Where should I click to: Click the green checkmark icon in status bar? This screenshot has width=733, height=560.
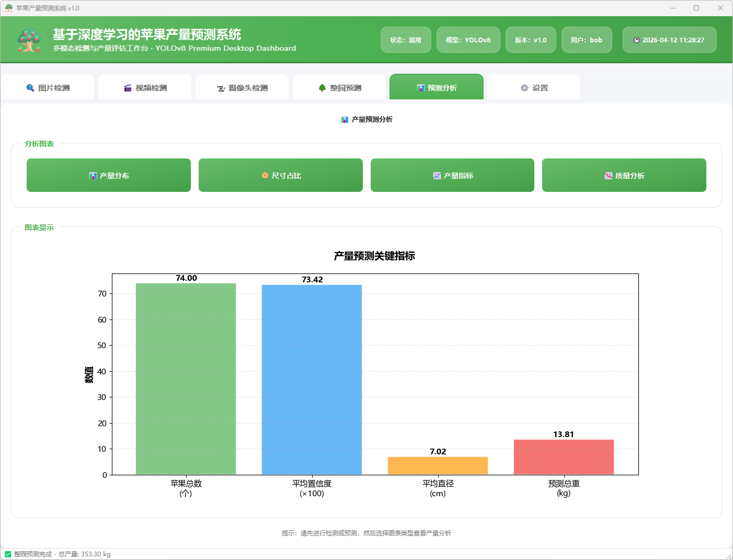[8, 554]
